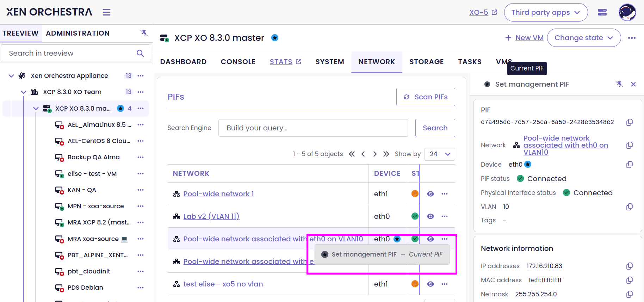
Task: View details of test elise PIF
Action: pos(431,284)
